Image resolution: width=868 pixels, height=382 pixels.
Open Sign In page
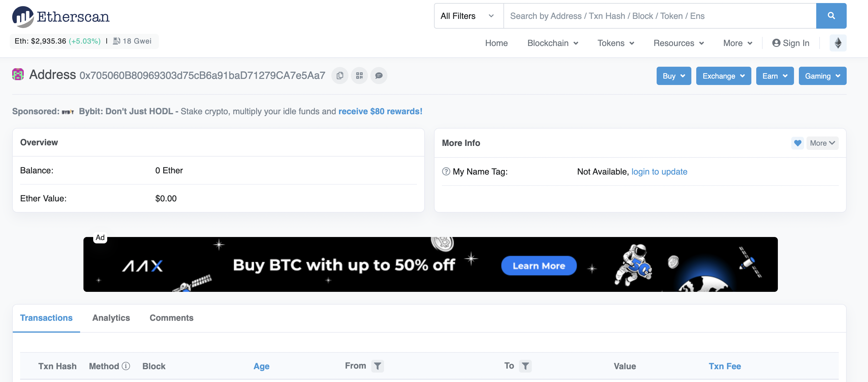tap(791, 43)
